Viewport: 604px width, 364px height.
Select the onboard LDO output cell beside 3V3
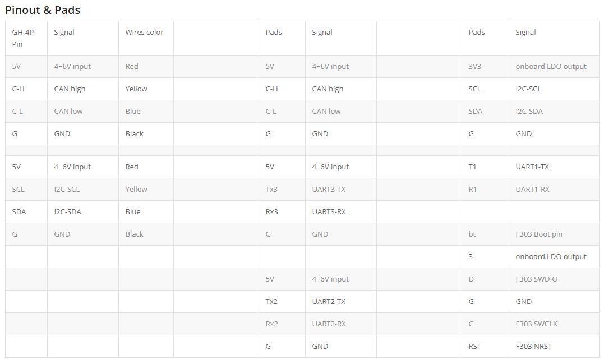[x=554, y=66]
